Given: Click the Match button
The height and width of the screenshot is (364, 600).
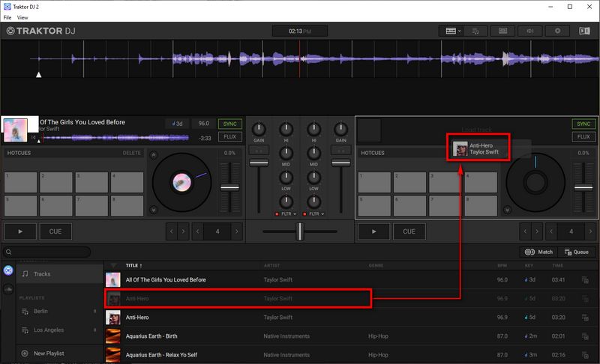Looking at the screenshot, I should coord(538,252).
